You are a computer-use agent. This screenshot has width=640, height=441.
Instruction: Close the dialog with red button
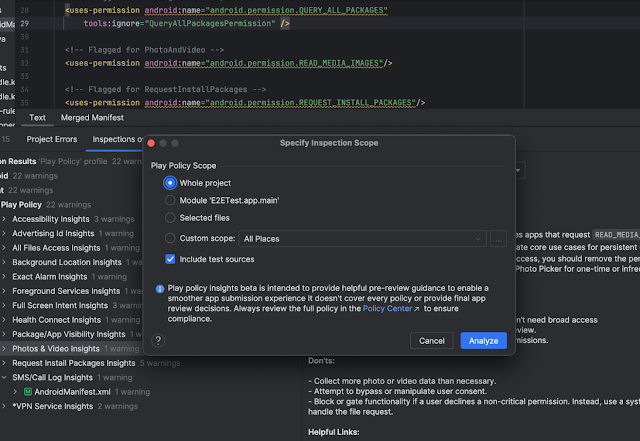point(152,143)
